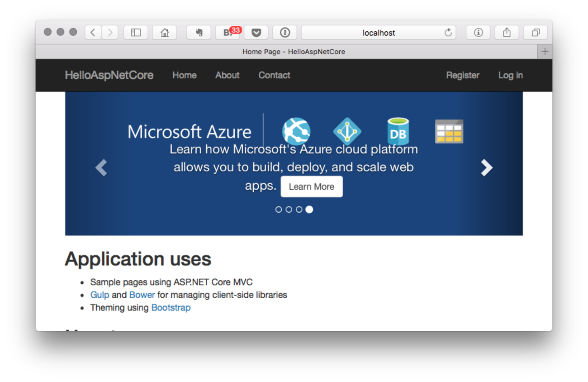Go to previous slide with left chevron
The width and height of the screenshot is (588, 382).
pyautogui.click(x=101, y=168)
